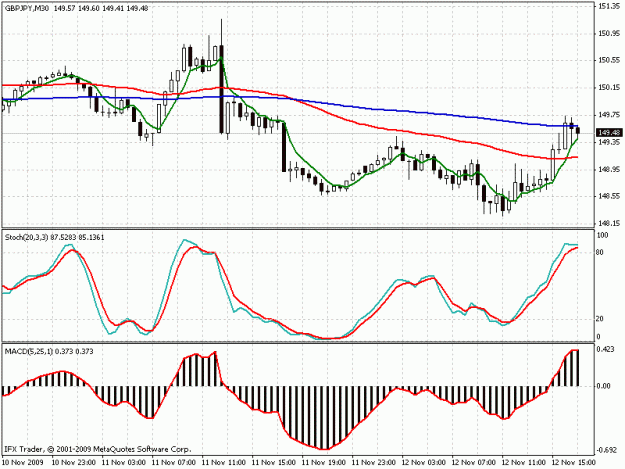Screen dimensions: 625x469
Task: Click the 11 Nov 19:00 time label
Action: [324, 463]
